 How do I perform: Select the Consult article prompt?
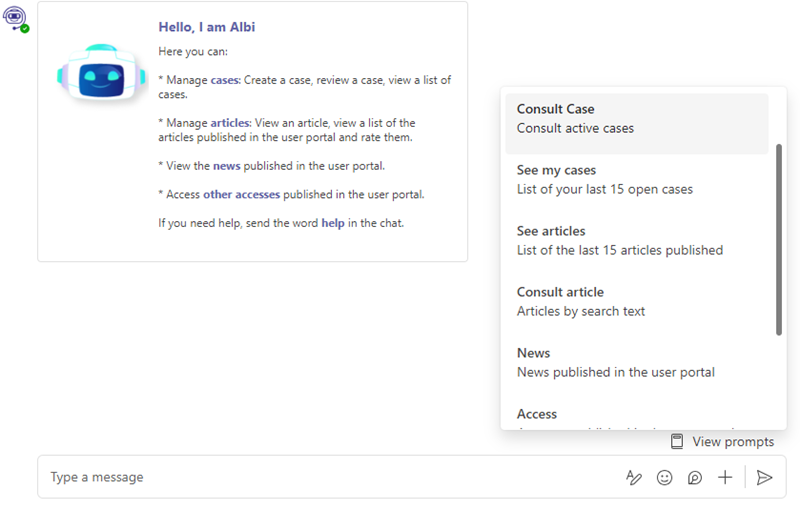click(x=636, y=302)
